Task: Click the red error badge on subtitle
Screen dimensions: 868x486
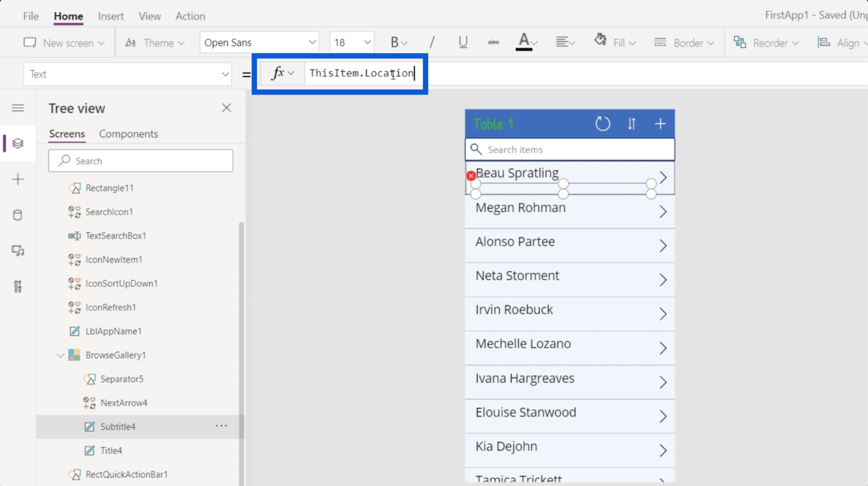Action: coord(471,176)
